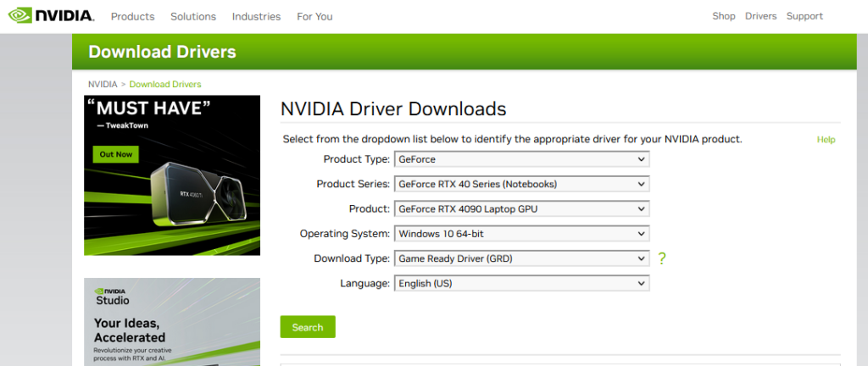Go to the Shop link
This screenshot has width=868, height=366.
(724, 16)
